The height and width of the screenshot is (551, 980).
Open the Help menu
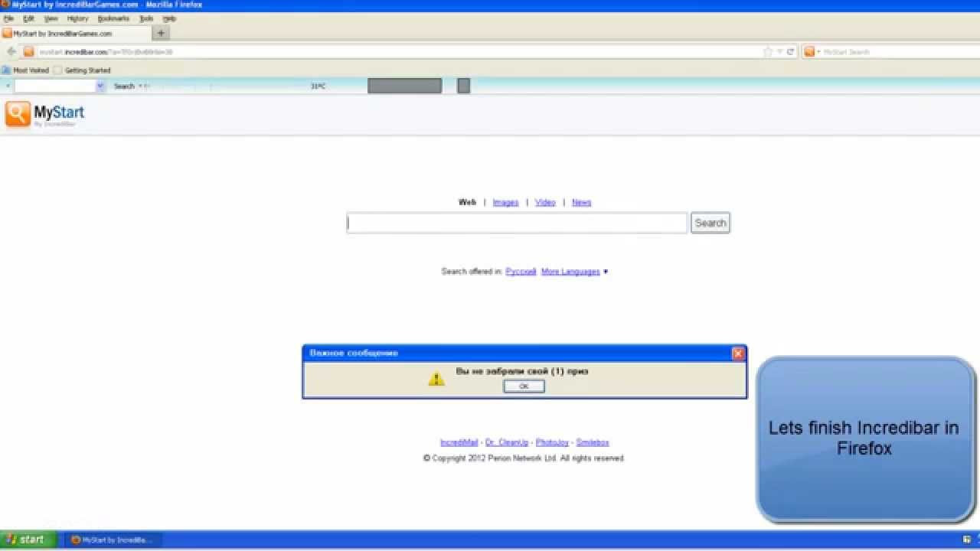point(169,18)
